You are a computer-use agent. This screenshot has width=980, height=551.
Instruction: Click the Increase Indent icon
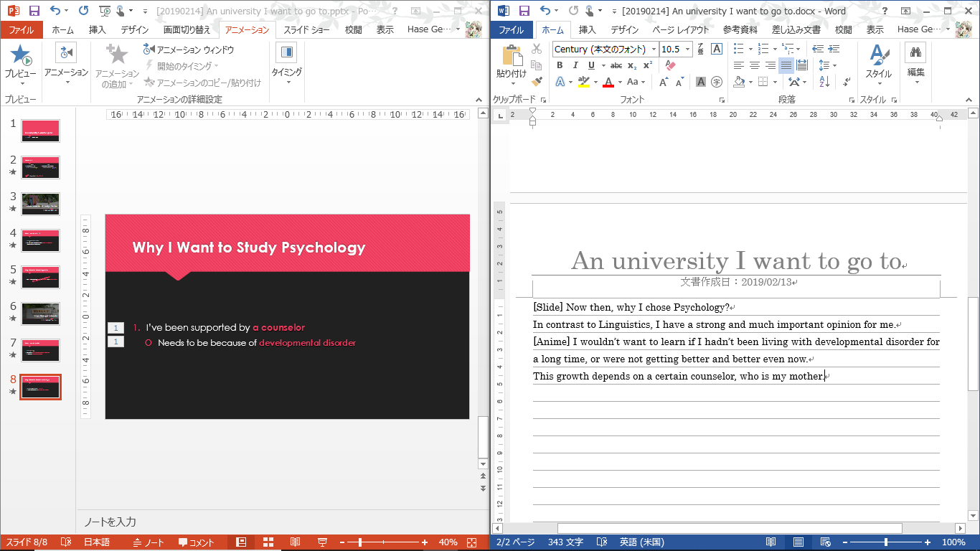tap(833, 49)
